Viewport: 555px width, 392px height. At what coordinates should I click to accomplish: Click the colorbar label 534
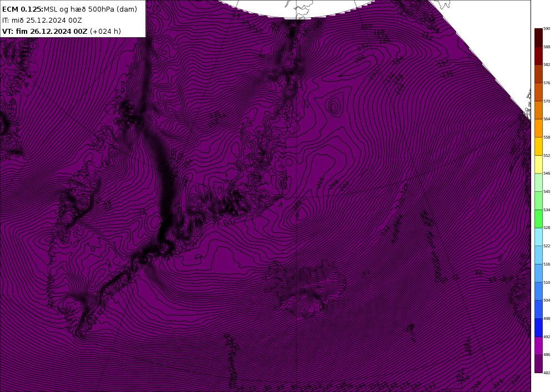(x=547, y=210)
